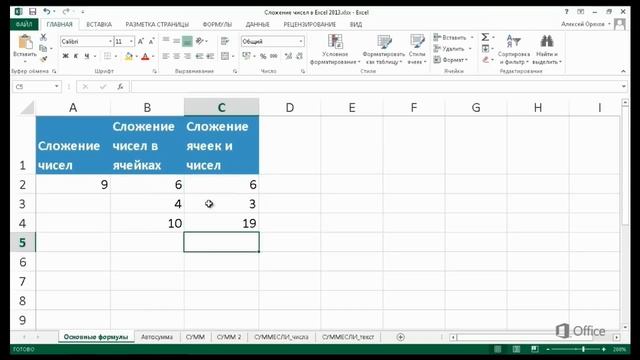Click the Fill down icon

click(x=485, y=49)
